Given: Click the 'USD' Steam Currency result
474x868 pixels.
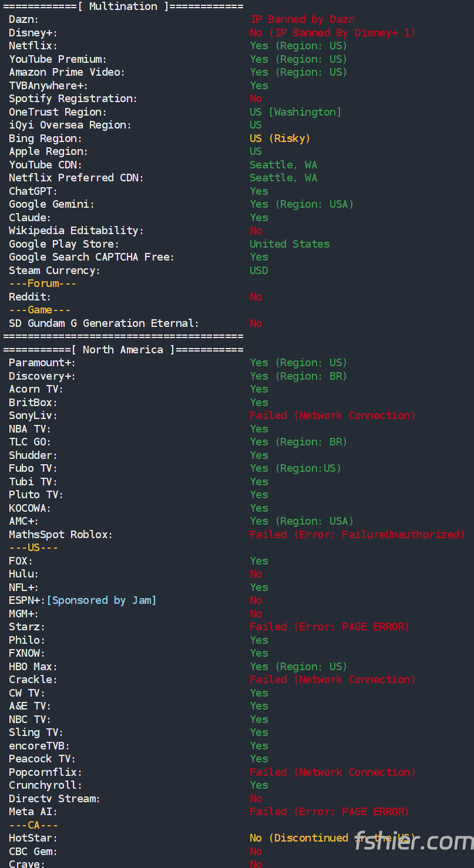Looking at the screenshot, I should point(258,271).
